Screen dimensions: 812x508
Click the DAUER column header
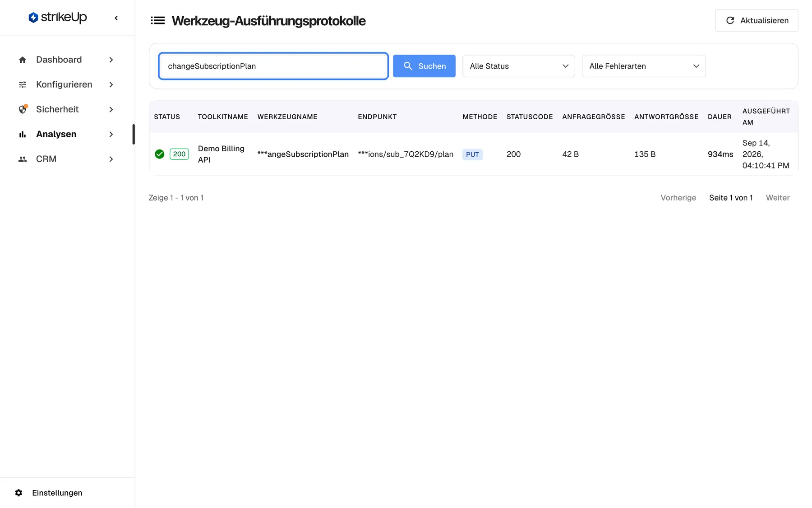coord(720,117)
